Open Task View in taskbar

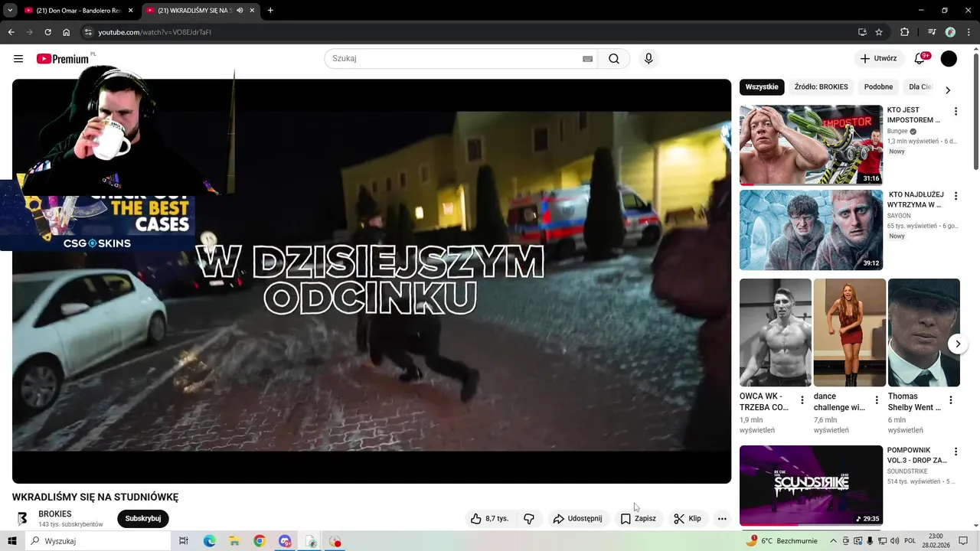[x=184, y=541]
